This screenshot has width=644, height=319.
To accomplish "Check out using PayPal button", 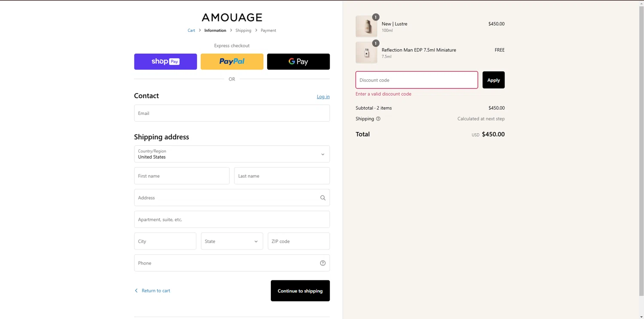I will (x=232, y=62).
